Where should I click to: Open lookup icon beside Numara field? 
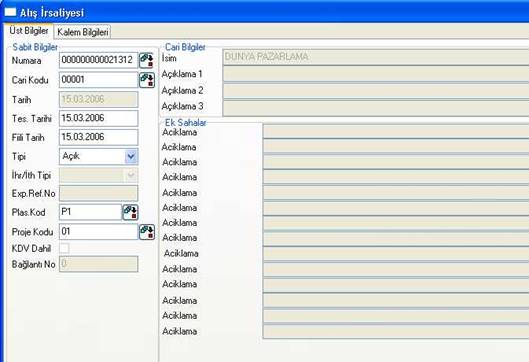tap(147, 60)
